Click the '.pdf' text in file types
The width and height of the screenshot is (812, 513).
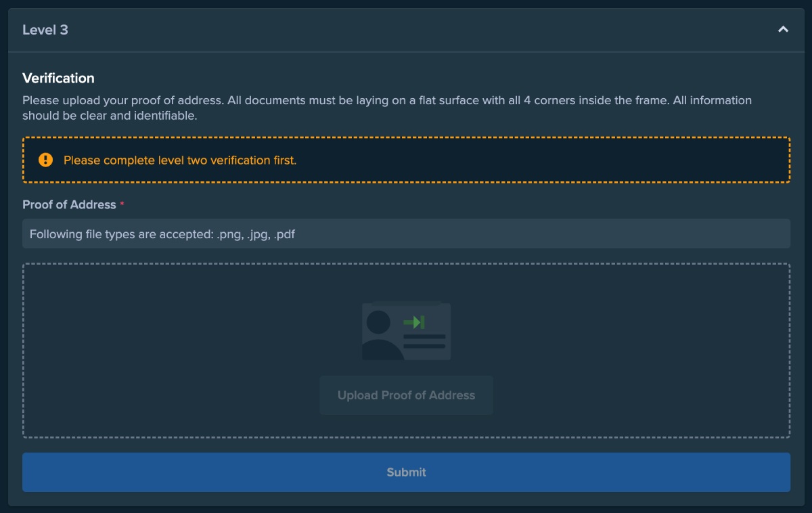point(284,234)
